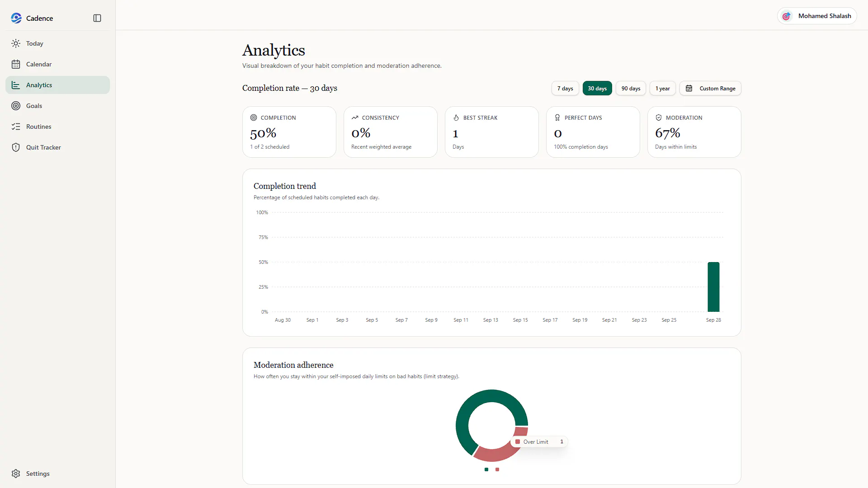Image resolution: width=868 pixels, height=488 pixels.
Task: Click the user avatar icon
Action: point(787,16)
